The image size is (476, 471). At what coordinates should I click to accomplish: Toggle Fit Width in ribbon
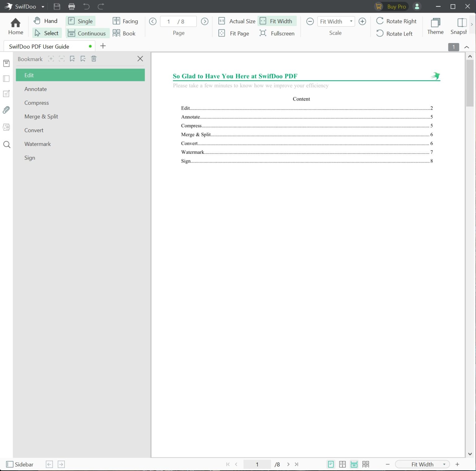coord(277,21)
